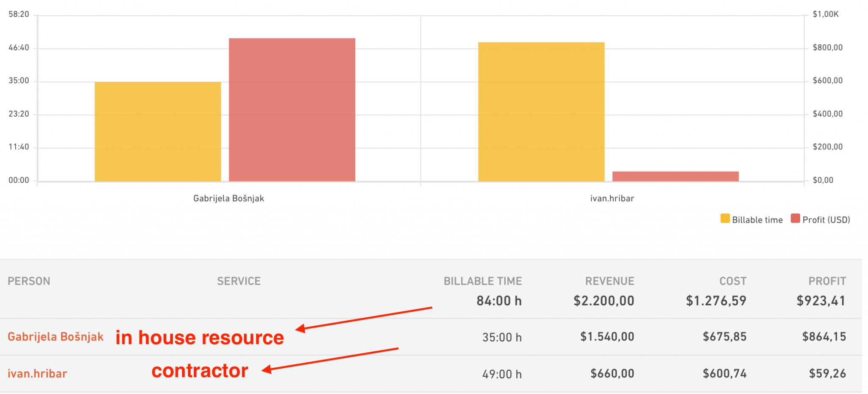Sort by COST column header

[x=733, y=281]
